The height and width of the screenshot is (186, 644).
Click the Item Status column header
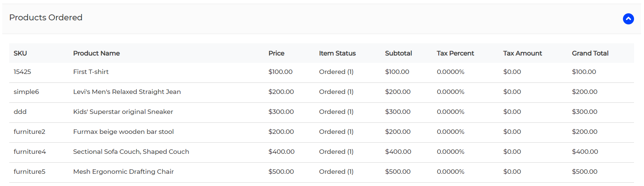pos(337,53)
